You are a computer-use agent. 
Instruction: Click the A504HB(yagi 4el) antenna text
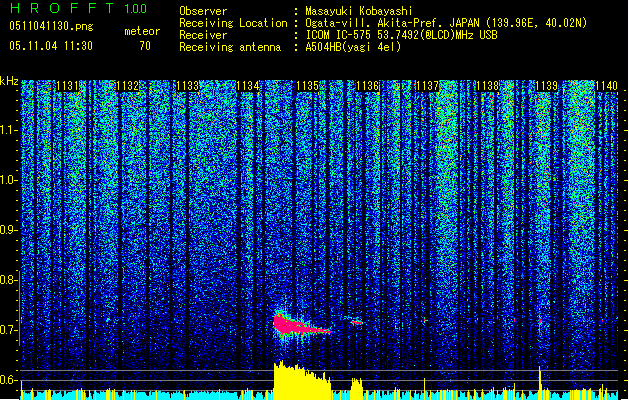[x=353, y=47]
